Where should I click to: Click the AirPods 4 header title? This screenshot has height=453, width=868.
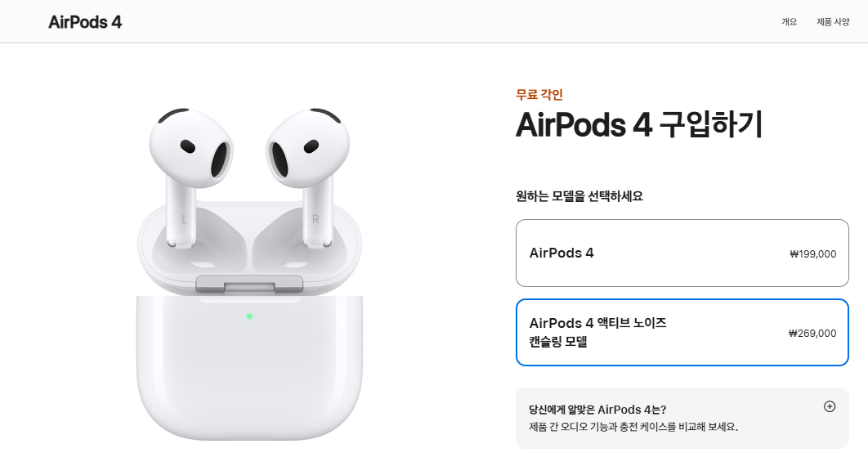pos(85,22)
